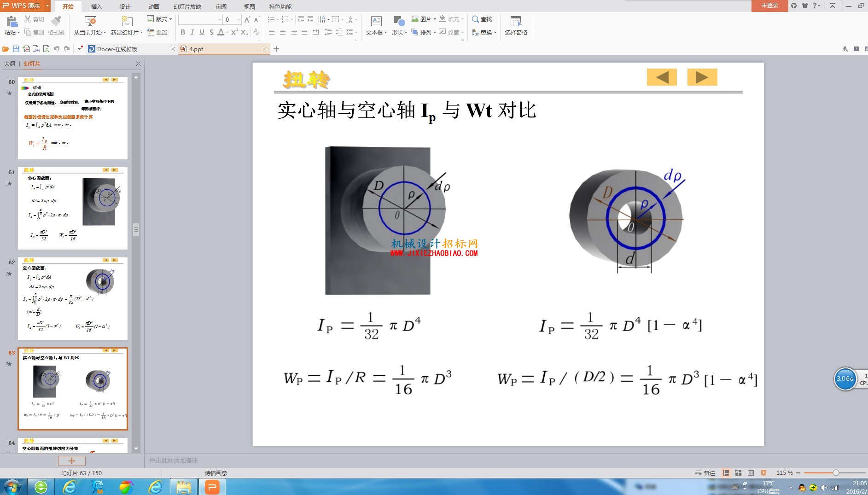This screenshot has height=495, width=868.
Task: Open the Picture (图片) dropdown
Action: (424, 19)
